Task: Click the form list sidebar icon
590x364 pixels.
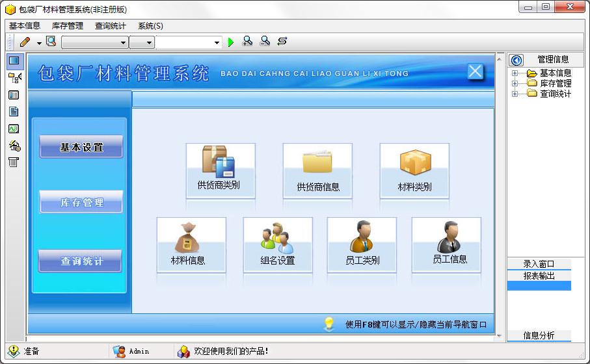Action: point(14,95)
